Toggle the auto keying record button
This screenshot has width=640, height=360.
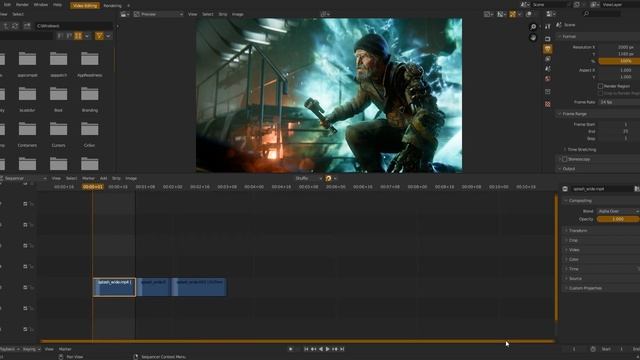point(291,349)
